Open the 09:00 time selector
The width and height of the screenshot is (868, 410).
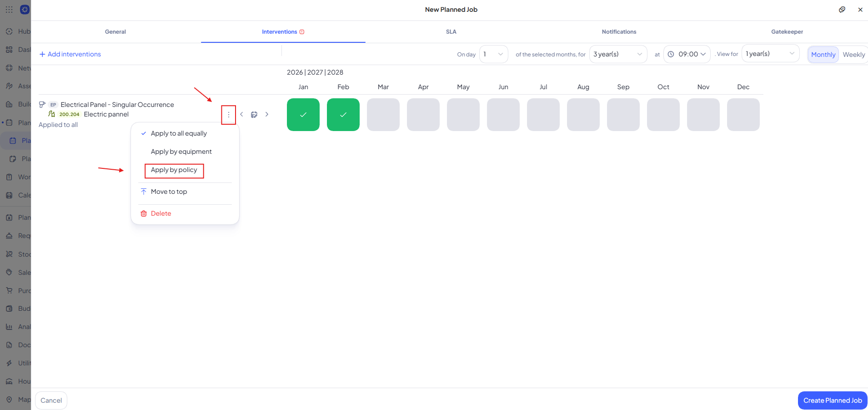(687, 54)
